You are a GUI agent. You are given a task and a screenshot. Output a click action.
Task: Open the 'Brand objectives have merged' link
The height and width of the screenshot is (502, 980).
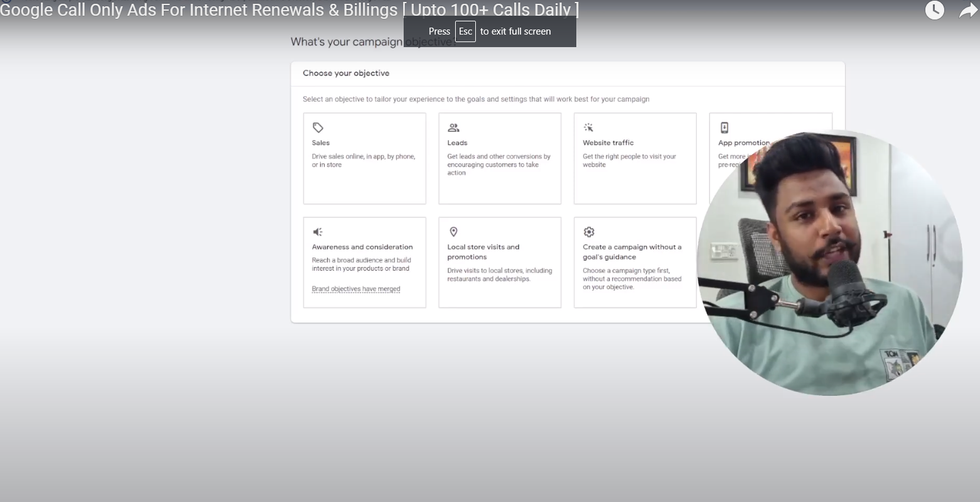tap(356, 289)
